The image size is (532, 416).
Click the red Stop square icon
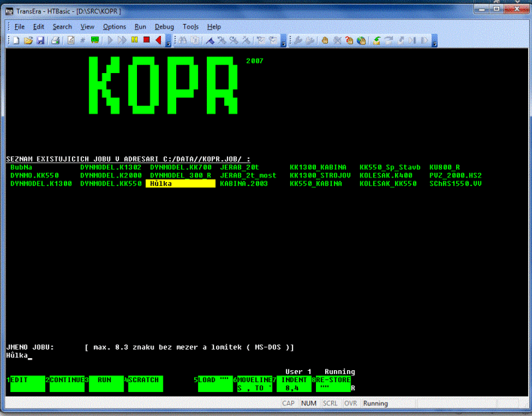coord(146,40)
